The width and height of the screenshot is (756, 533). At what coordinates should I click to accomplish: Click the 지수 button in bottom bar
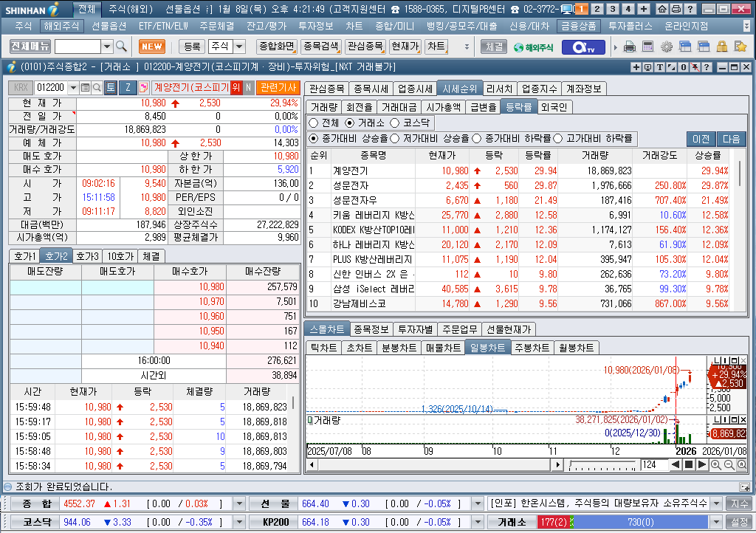[739, 503]
